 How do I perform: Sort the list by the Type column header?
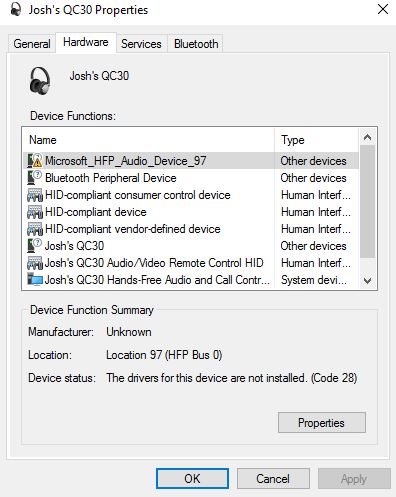coord(317,140)
